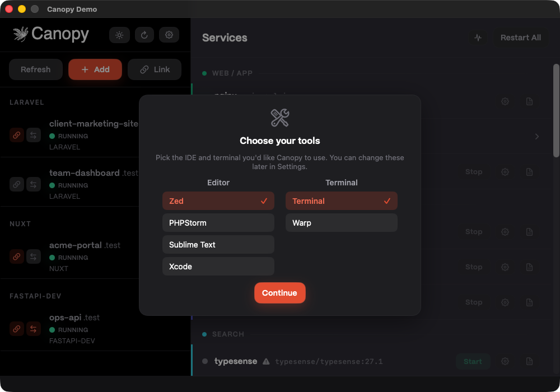This screenshot has width=560, height=392.
Task: Select PHPStorm as the editor
Action: click(x=218, y=223)
